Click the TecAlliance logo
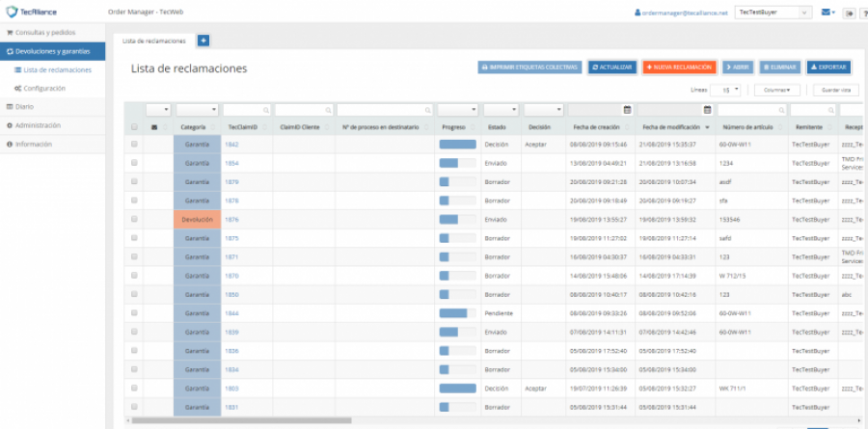 tap(31, 12)
